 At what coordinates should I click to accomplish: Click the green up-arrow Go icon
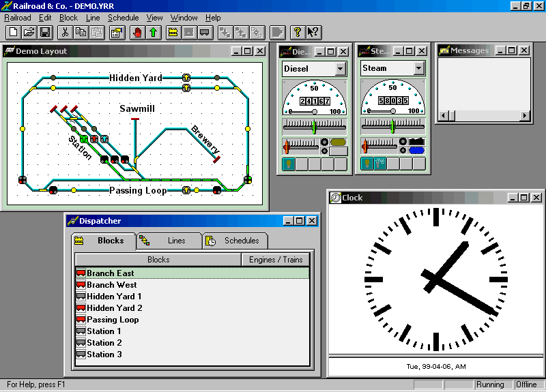click(x=154, y=33)
